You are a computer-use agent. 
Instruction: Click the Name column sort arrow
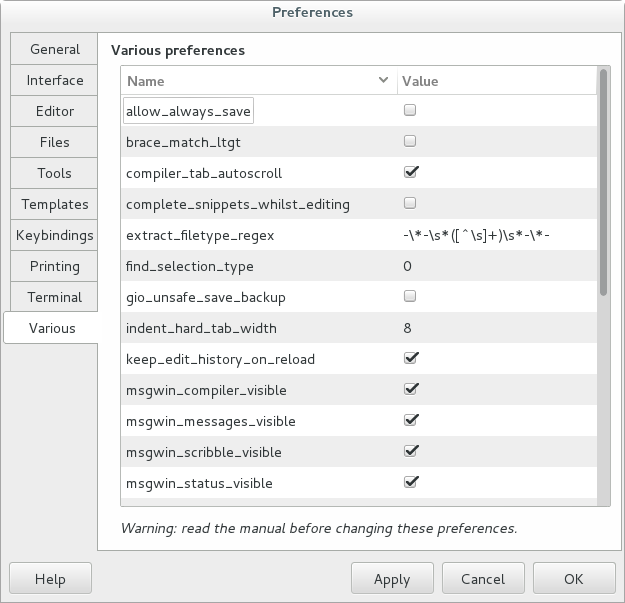tap(384, 81)
